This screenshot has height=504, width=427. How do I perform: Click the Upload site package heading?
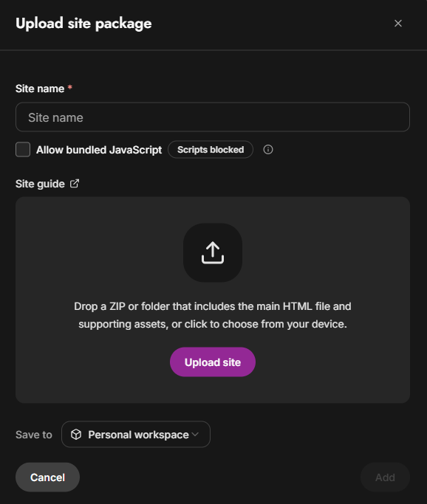(83, 24)
